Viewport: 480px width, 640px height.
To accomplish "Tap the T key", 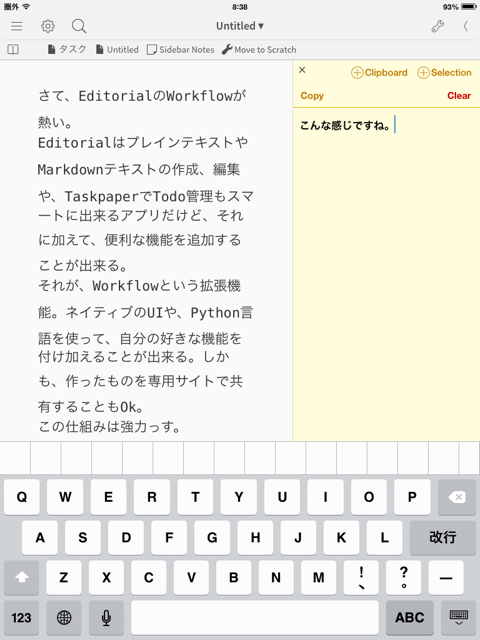I will [x=195, y=497].
